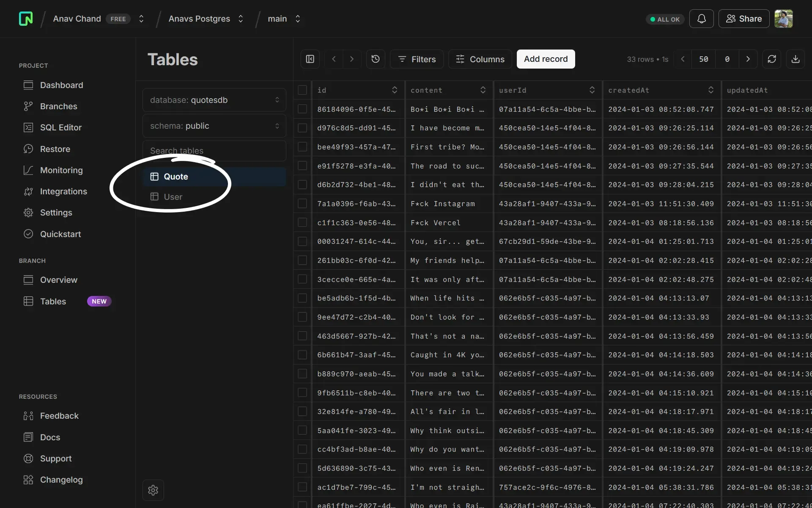This screenshot has height=508, width=812.
Task: Select the F*ck Vercel row checkbox
Action: coord(302,223)
